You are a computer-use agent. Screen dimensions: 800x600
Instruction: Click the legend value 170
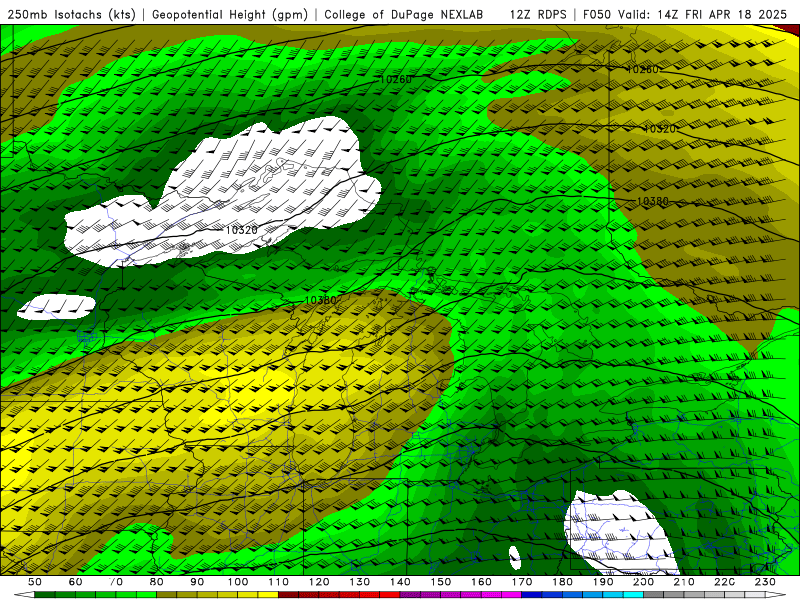point(522,582)
